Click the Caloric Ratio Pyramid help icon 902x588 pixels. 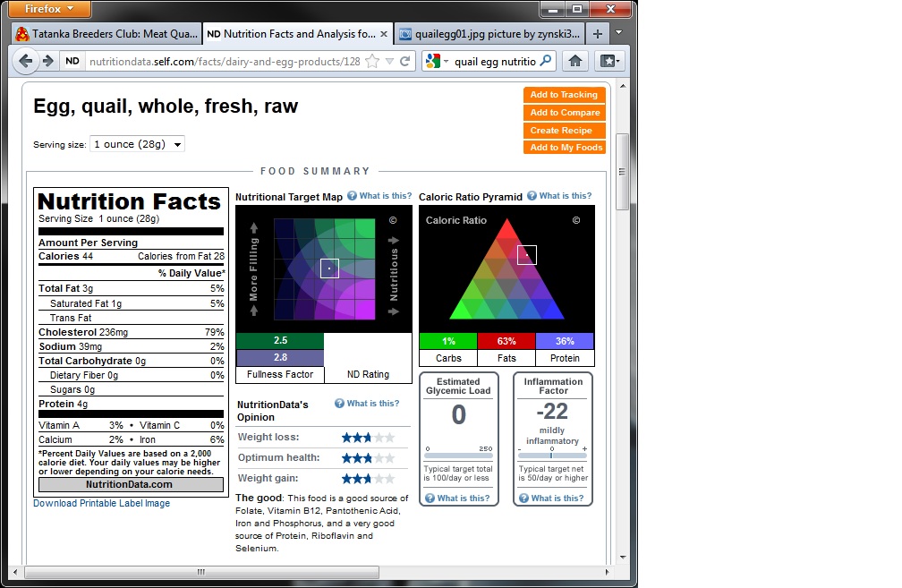click(x=532, y=196)
